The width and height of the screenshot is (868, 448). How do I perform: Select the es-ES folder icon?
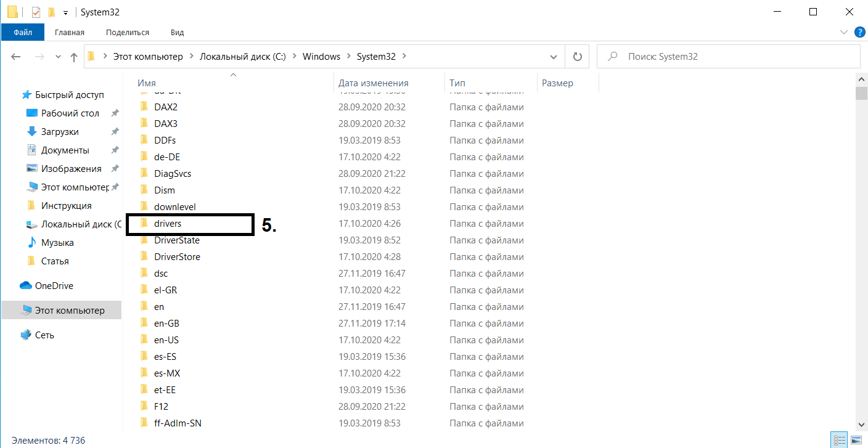[x=144, y=356]
